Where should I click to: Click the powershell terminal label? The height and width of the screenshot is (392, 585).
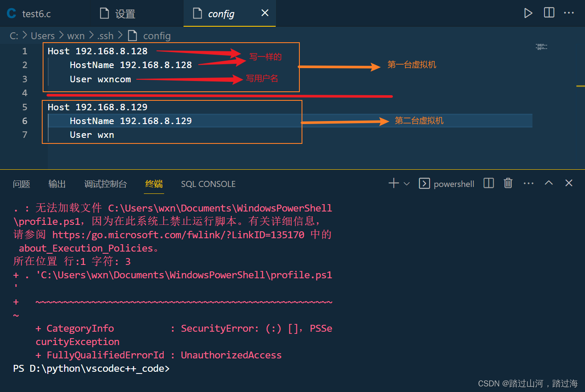click(x=454, y=184)
